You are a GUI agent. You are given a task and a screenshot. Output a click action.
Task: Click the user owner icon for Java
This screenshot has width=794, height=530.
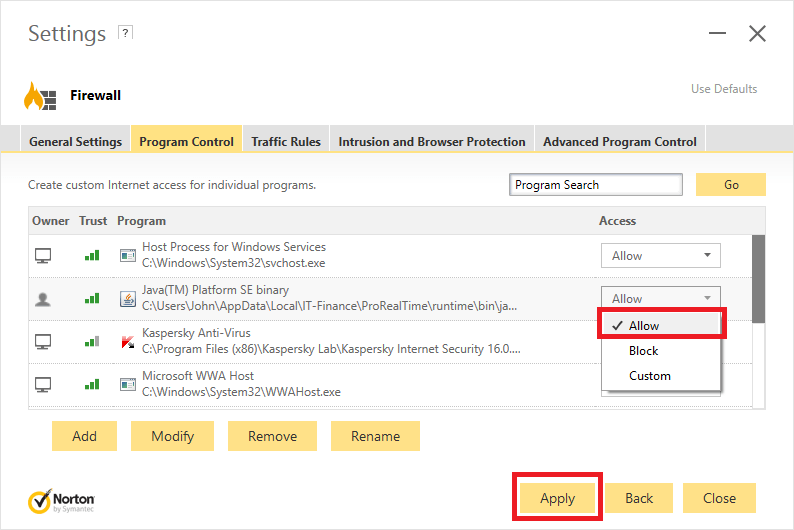coord(43,298)
